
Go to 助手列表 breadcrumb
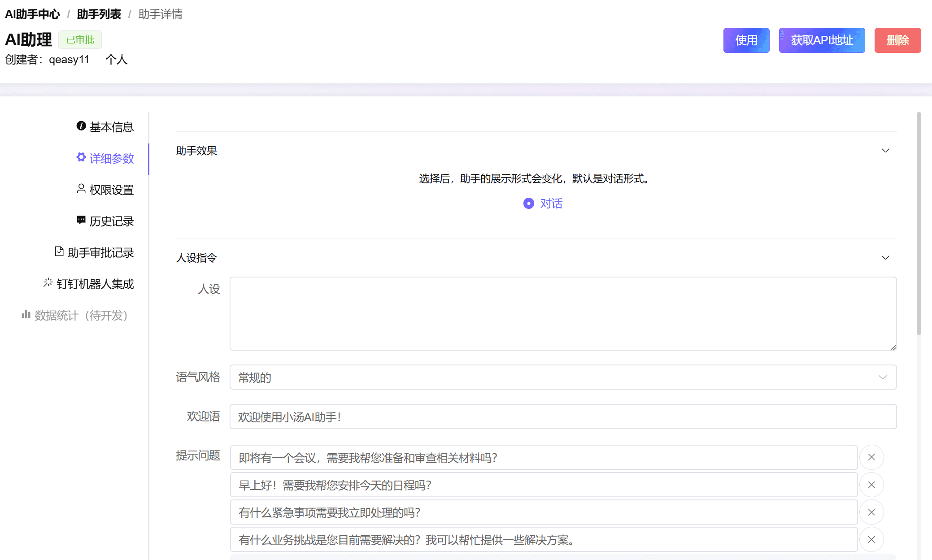click(x=99, y=14)
